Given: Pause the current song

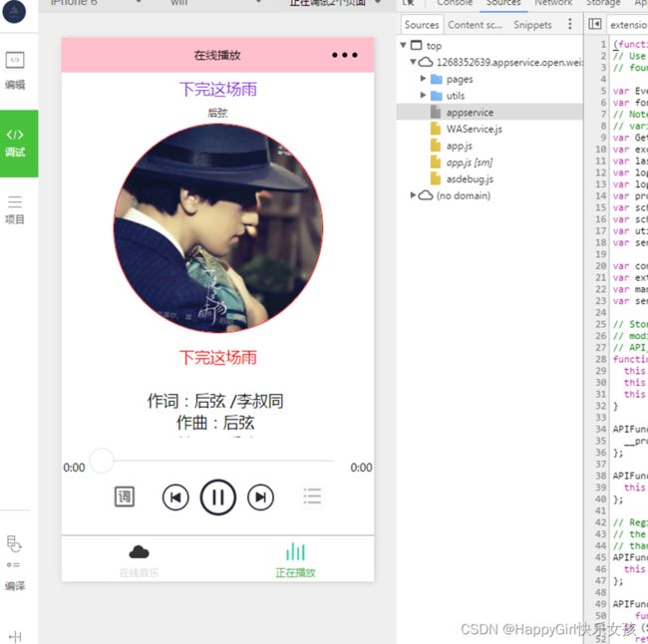Looking at the screenshot, I should (218, 497).
